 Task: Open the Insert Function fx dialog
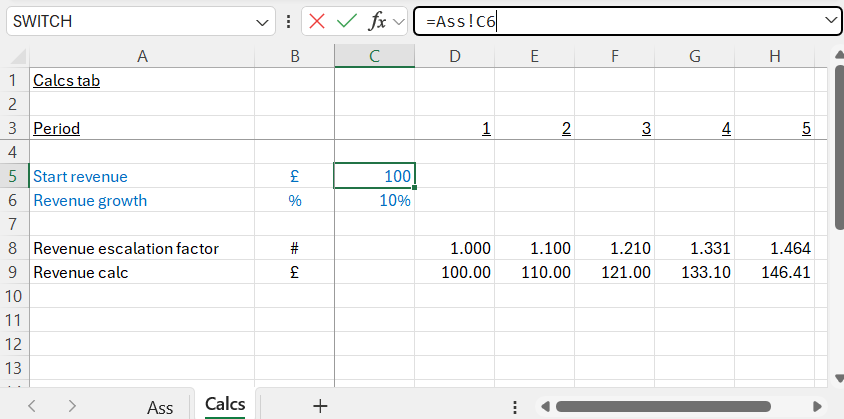point(377,21)
